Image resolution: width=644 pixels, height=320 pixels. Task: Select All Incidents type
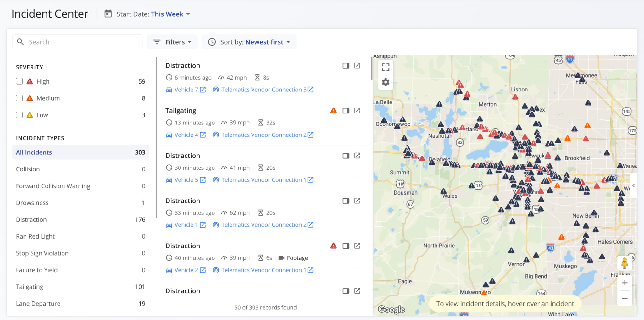tap(80, 152)
